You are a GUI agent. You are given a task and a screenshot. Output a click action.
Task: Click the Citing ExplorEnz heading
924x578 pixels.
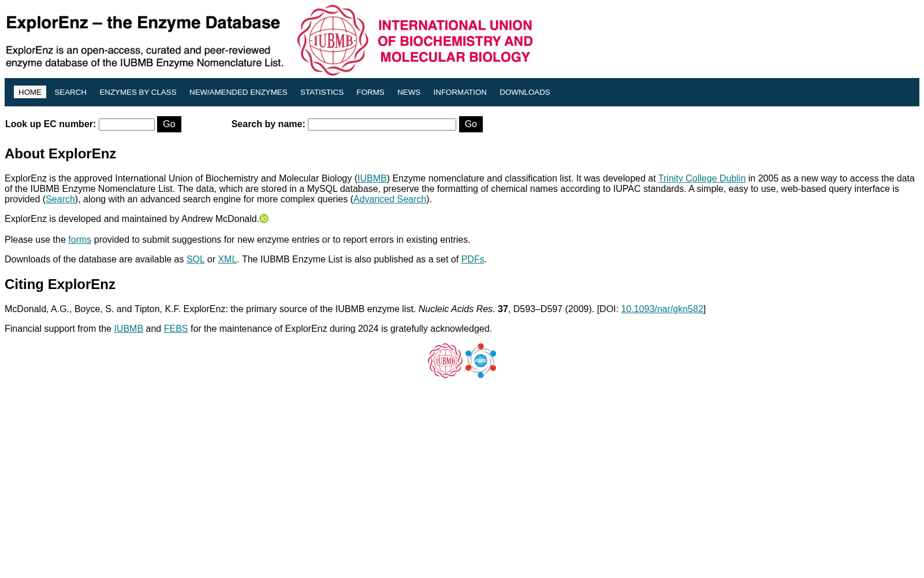coord(60,284)
